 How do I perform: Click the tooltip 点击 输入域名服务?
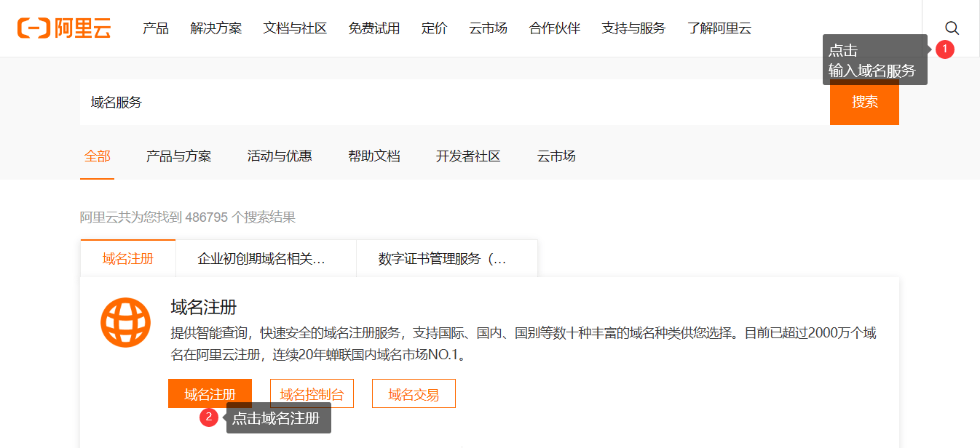click(x=875, y=59)
